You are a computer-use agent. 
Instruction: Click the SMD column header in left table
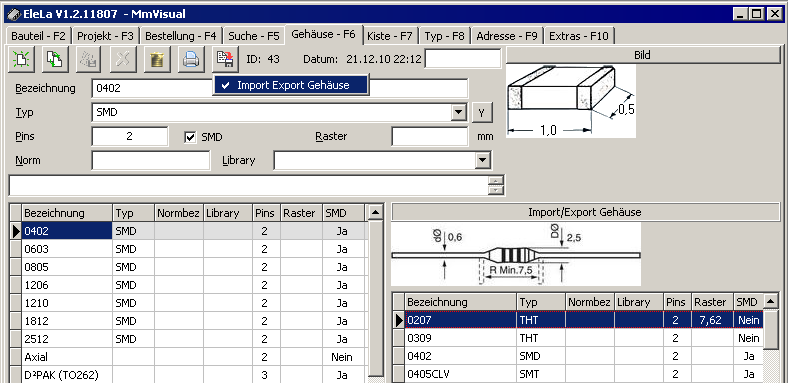(343, 213)
